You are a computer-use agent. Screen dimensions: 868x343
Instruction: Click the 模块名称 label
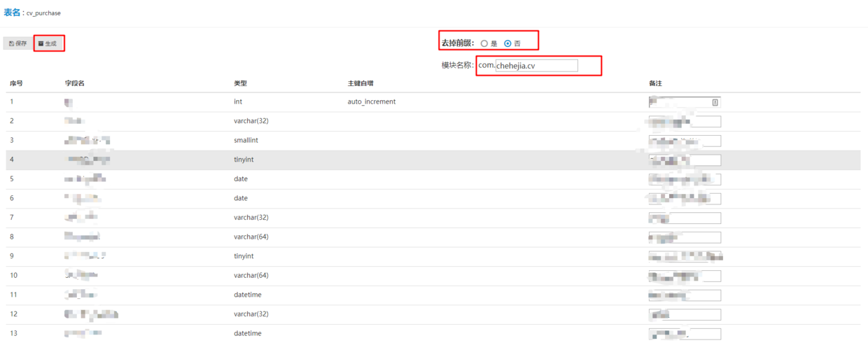coord(458,65)
